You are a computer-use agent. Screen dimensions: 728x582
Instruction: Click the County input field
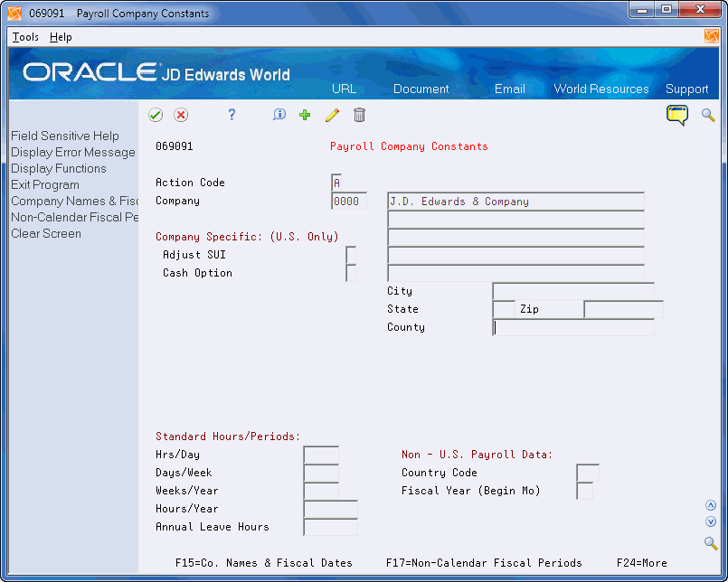(573, 327)
